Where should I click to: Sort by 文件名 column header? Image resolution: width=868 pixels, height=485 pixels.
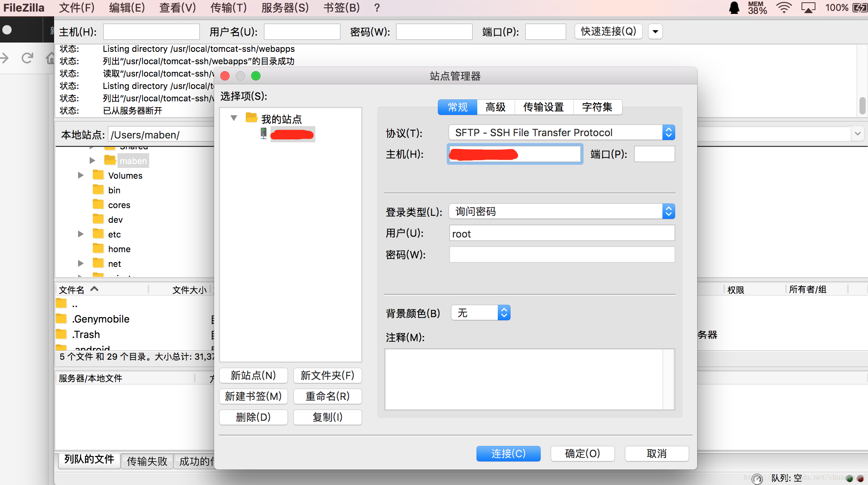(x=102, y=290)
